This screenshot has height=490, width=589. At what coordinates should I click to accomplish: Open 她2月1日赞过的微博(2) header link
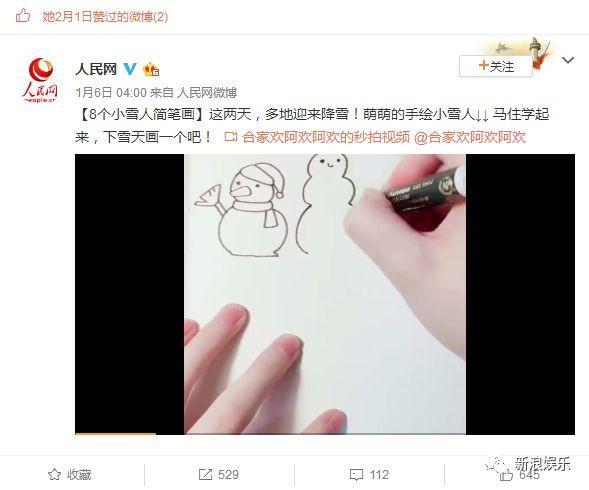[105, 17]
